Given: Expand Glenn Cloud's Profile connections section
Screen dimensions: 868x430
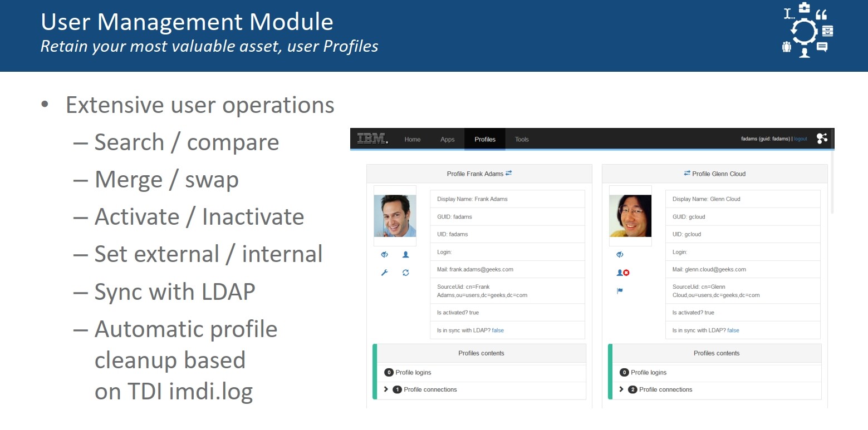Looking at the screenshot, I should point(622,389).
